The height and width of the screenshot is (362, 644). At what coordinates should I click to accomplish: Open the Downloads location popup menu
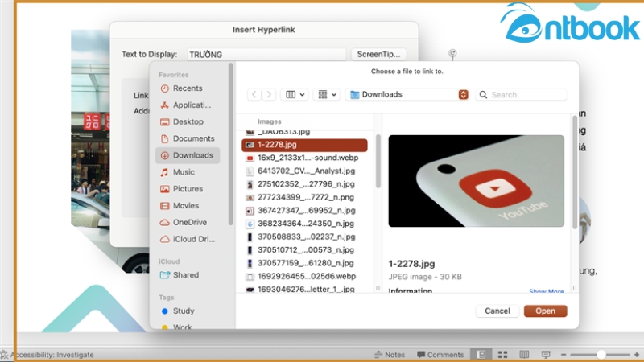tap(408, 94)
